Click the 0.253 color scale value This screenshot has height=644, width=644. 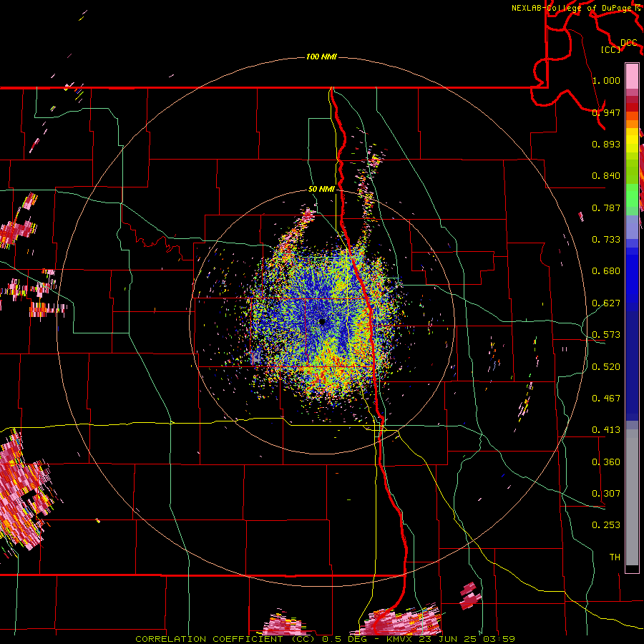pyautogui.click(x=606, y=525)
